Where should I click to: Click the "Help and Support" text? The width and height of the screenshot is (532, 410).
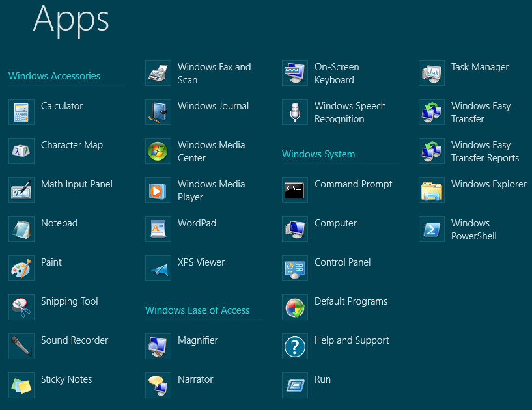(x=352, y=340)
